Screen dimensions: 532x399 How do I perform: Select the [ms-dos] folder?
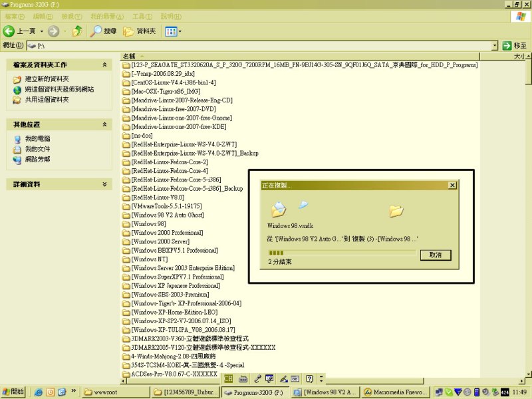[x=138, y=136]
